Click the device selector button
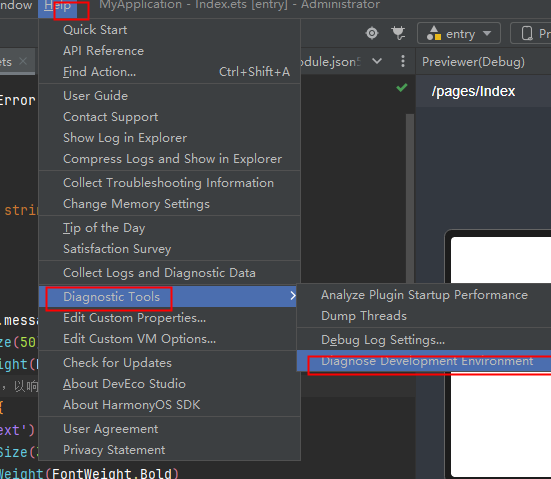Viewport: 551px width, 479px height. 531,34
